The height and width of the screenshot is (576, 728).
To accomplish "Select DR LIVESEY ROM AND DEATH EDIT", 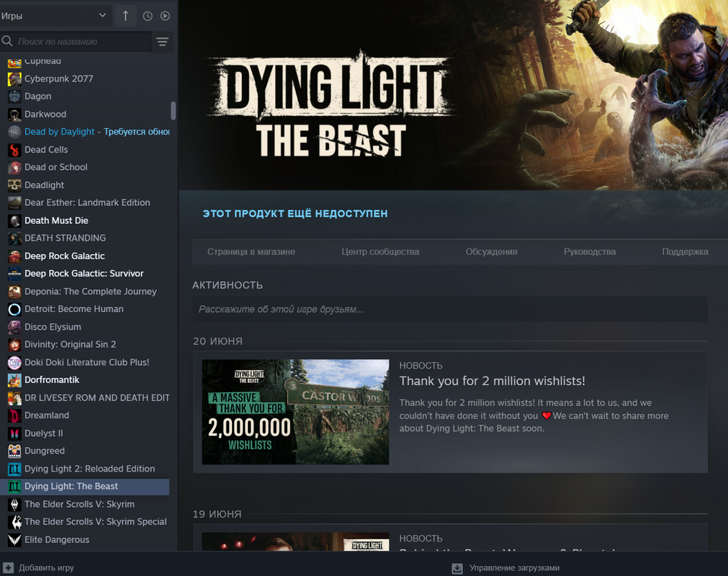I will pos(96,397).
